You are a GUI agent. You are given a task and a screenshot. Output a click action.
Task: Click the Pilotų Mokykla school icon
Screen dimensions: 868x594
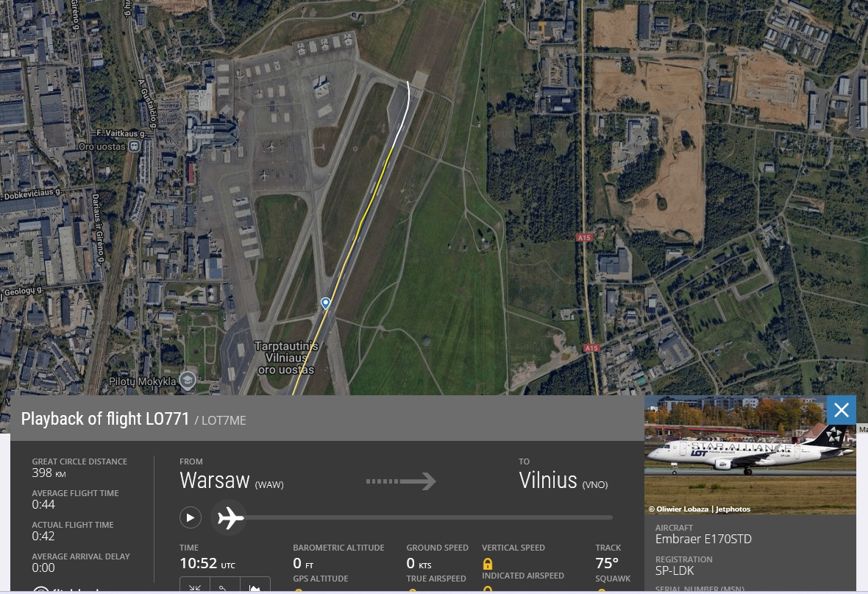188,380
